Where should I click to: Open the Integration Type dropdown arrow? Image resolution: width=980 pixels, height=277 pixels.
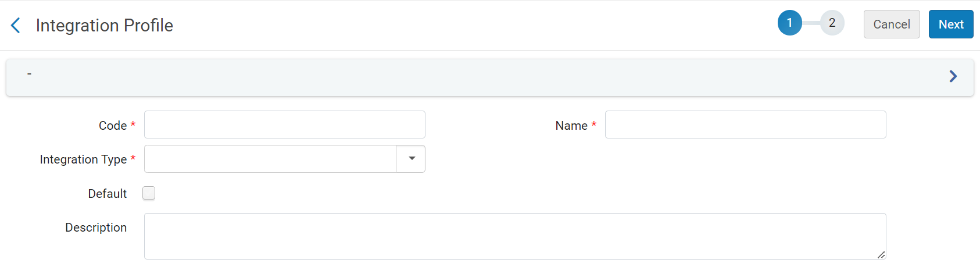pos(412,159)
